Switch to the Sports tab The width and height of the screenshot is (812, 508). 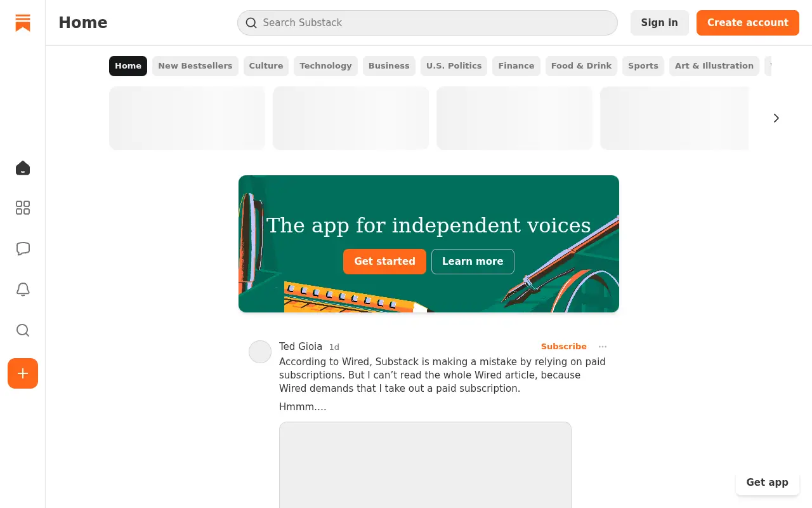point(643,66)
